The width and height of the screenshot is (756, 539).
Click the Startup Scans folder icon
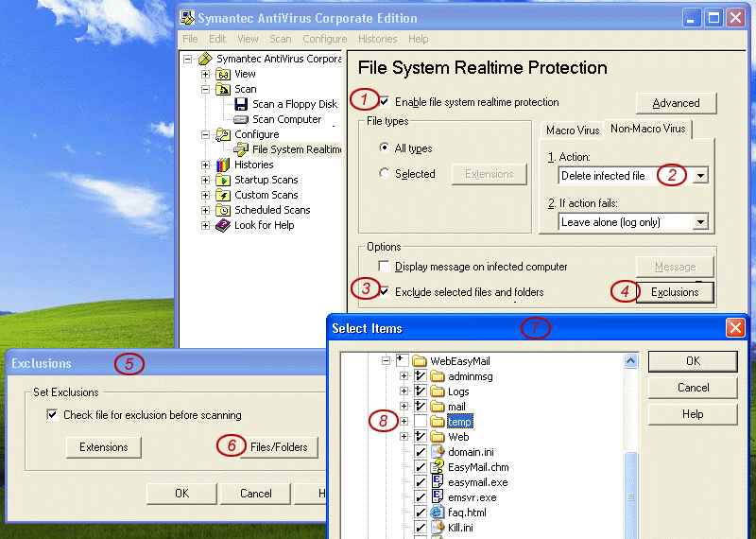[223, 180]
